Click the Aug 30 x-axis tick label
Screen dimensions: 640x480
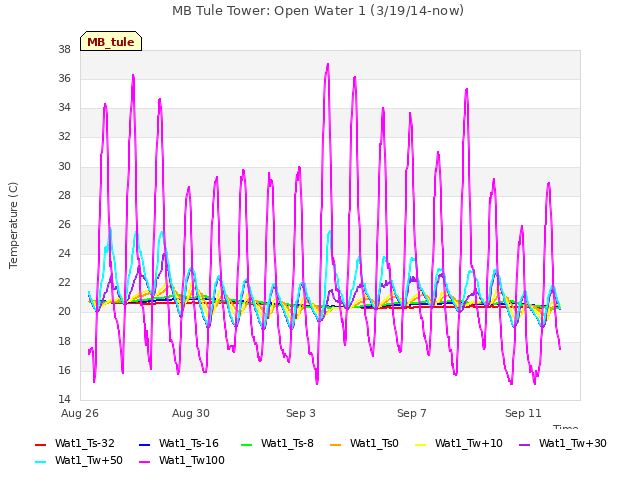191,413
